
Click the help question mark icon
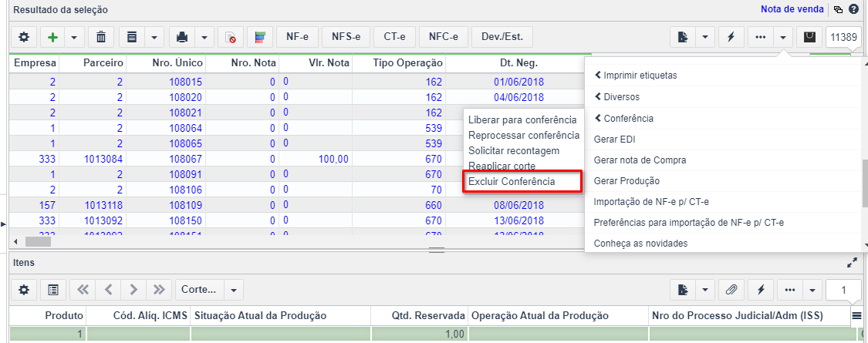853,8
